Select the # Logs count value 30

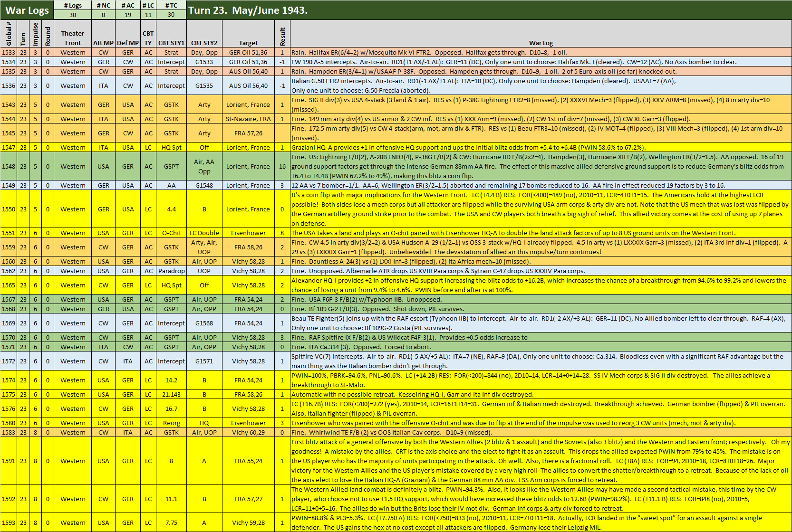[73, 15]
